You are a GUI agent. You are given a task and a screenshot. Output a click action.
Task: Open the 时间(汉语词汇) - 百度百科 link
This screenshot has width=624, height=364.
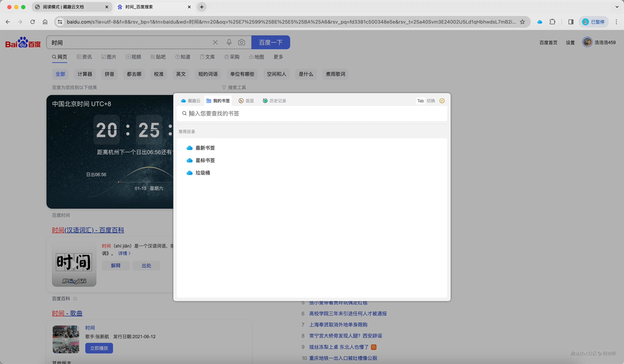88,230
